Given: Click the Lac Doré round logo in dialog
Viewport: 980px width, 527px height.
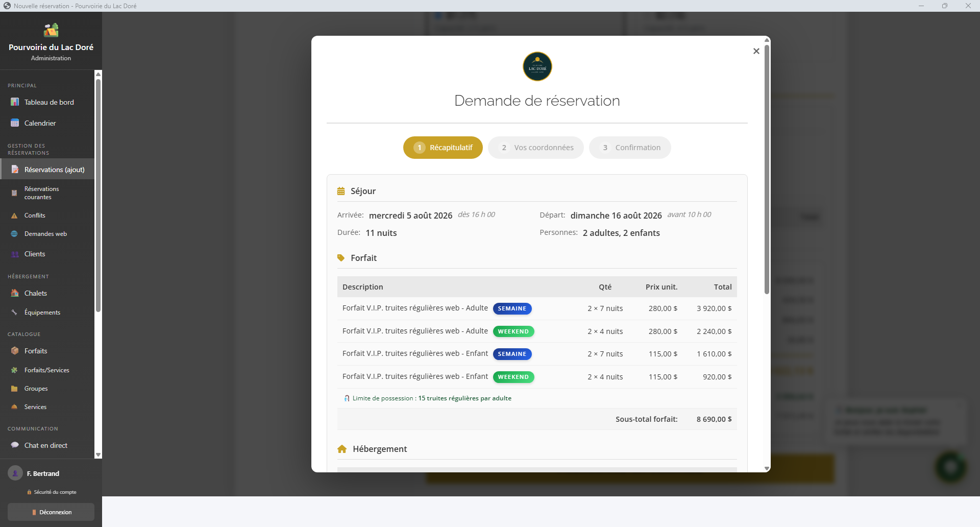Looking at the screenshot, I should coord(537,66).
